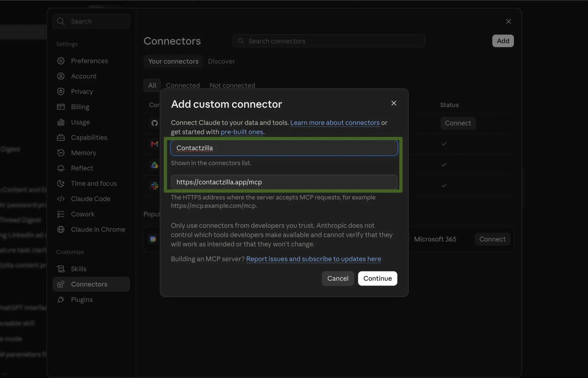Click the sidebar Search field
Screen dimensions: 588x378
pos(91,21)
